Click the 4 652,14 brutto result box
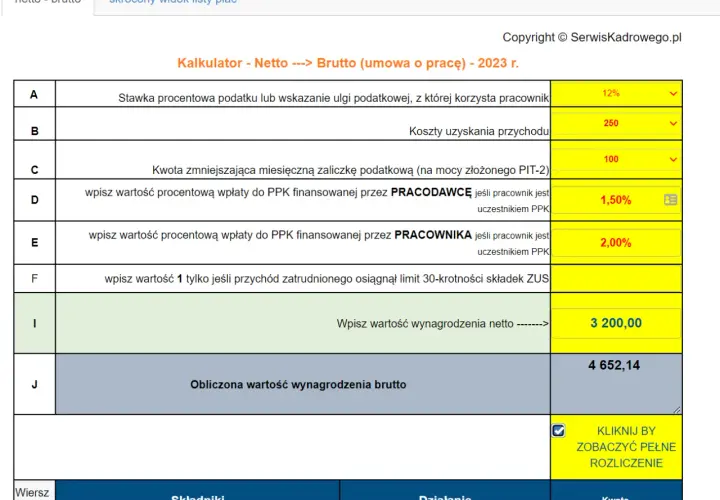 pos(616,384)
